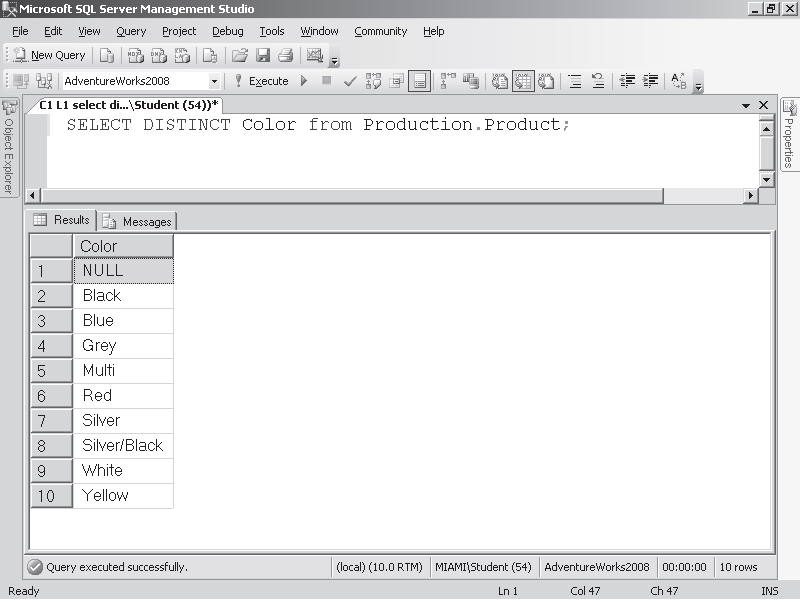800x600 pixels.
Task: Open the Query menu
Action: tap(131, 32)
